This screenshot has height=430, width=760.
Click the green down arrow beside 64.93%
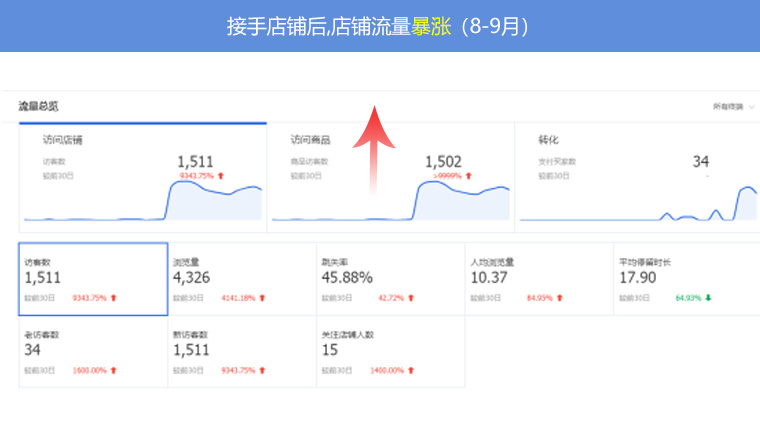[x=709, y=298]
